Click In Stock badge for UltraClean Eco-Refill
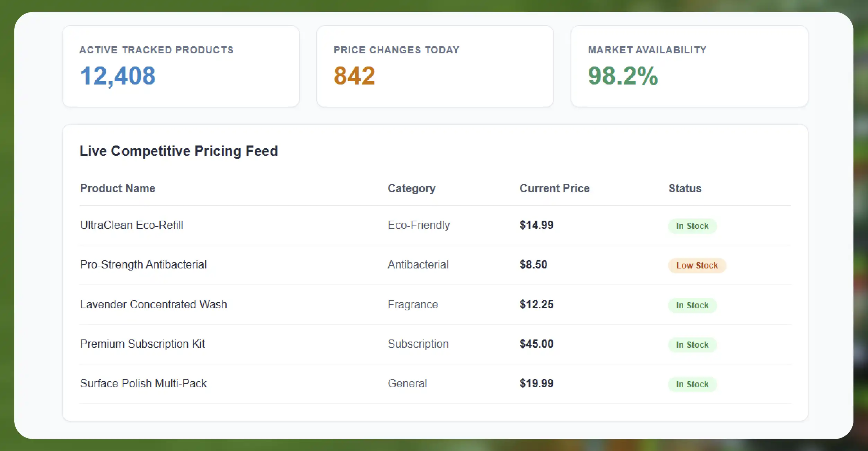Screen dimensions: 868x451 692,226
